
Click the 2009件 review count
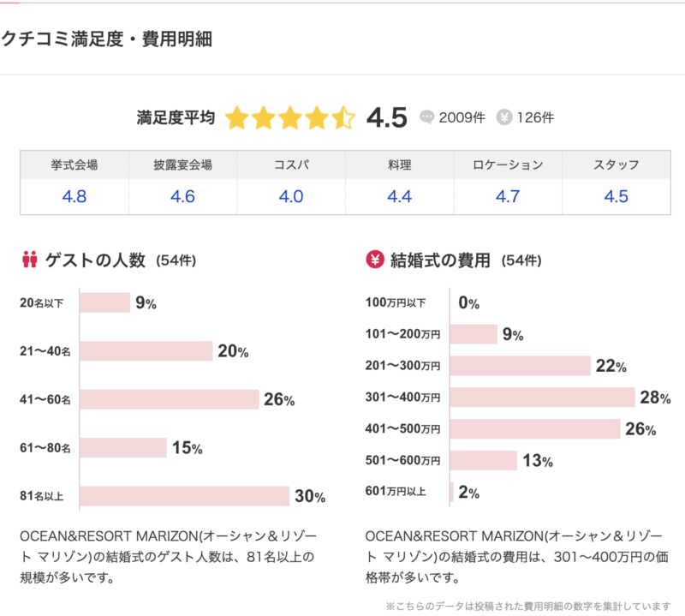tap(461, 117)
